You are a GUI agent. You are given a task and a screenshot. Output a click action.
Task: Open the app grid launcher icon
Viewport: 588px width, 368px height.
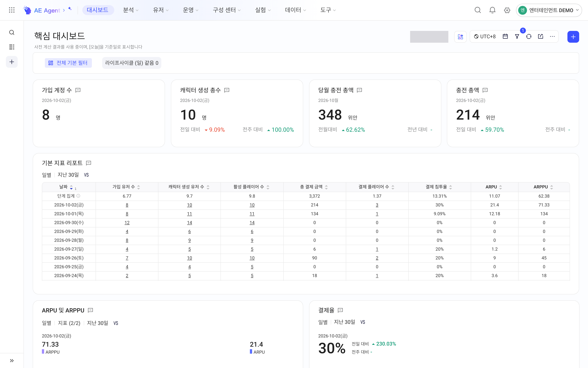click(x=12, y=10)
